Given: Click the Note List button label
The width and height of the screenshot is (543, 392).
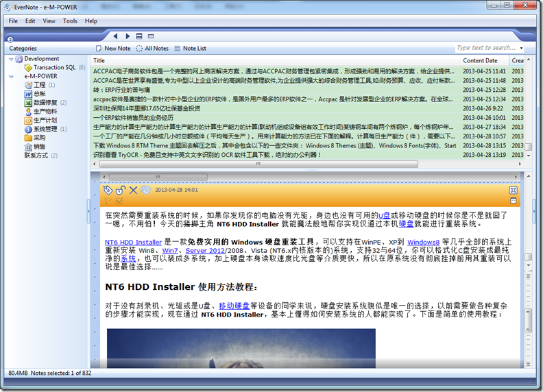Looking at the screenshot, I should click(195, 49).
